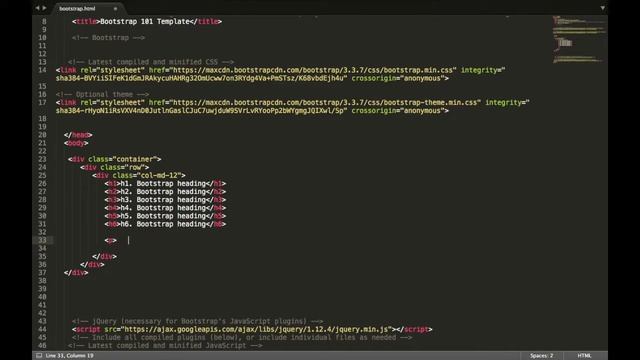This screenshot has height=360, width=640.
Task: Open the HTML syntax selector
Action: (x=584, y=356)
